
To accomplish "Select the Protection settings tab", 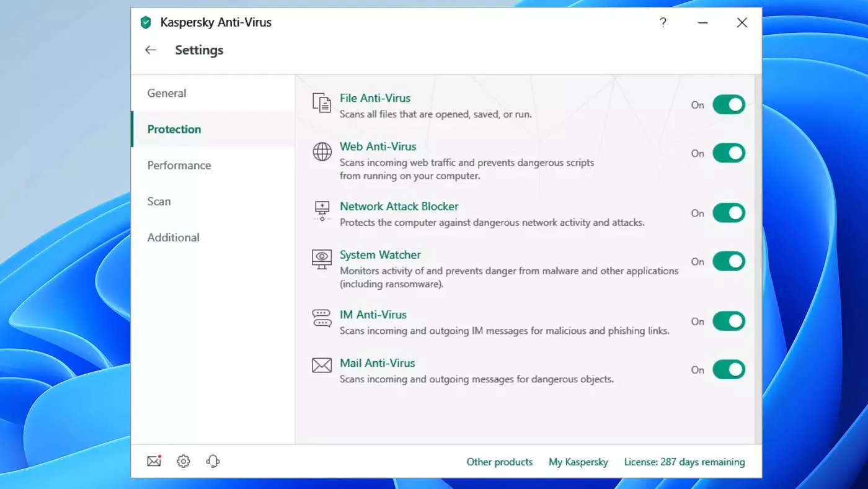I will [213, 129].
